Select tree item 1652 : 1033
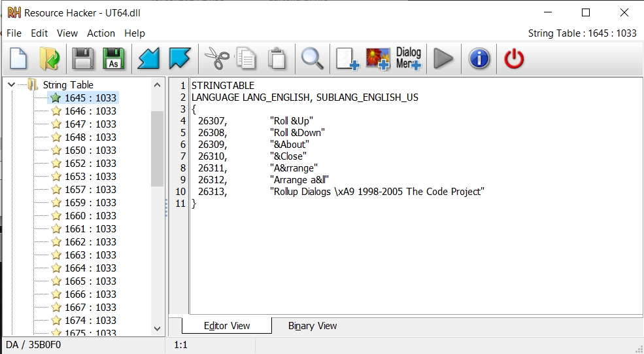The height and width of the screenshot is (354, 644). (x=90, y=163)
